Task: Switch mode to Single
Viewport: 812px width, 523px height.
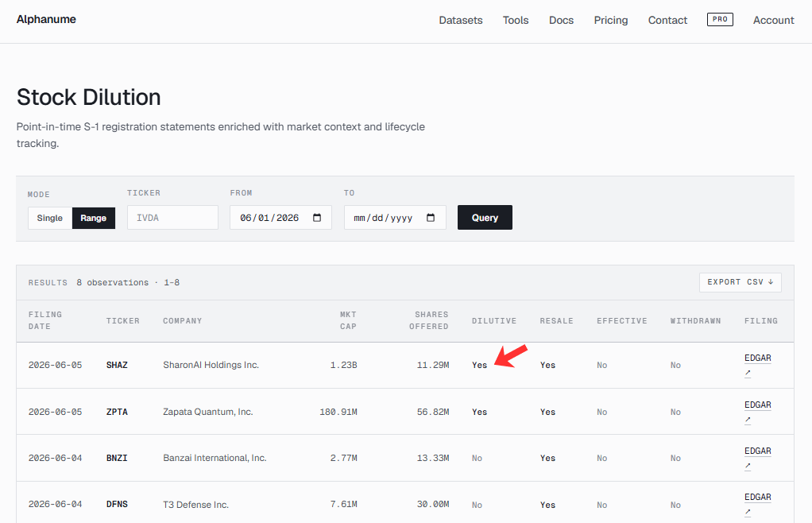Action: click(x=50, y=218)
